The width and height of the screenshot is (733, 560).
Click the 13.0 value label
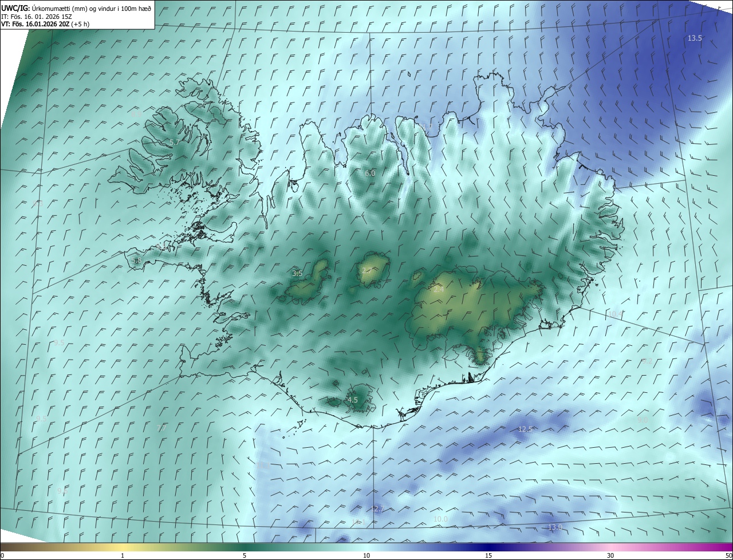point(555,527)
